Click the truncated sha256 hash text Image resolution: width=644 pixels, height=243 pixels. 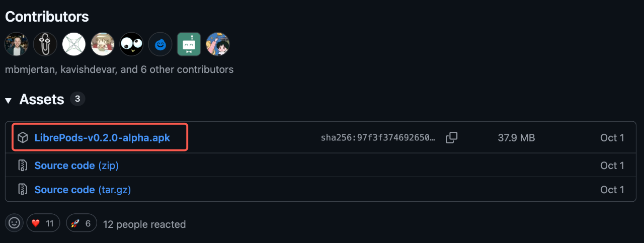(x=378, y=138)
